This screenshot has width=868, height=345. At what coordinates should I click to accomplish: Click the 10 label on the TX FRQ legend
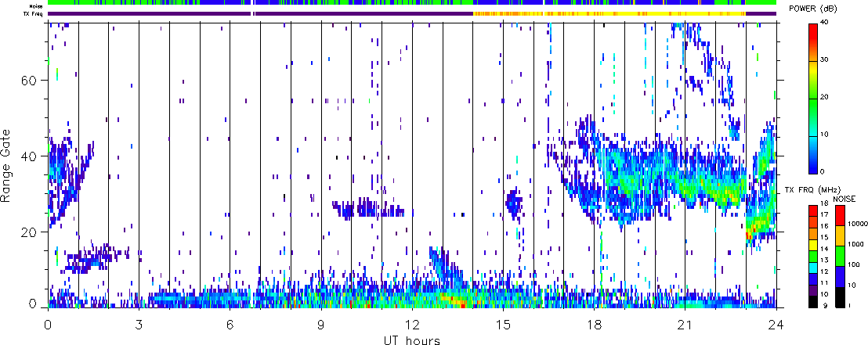824,294
